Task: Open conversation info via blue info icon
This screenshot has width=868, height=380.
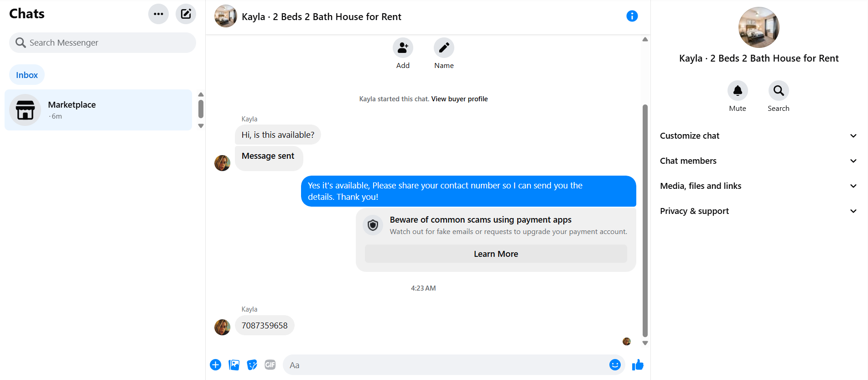Action: click(x=632, y=16)
